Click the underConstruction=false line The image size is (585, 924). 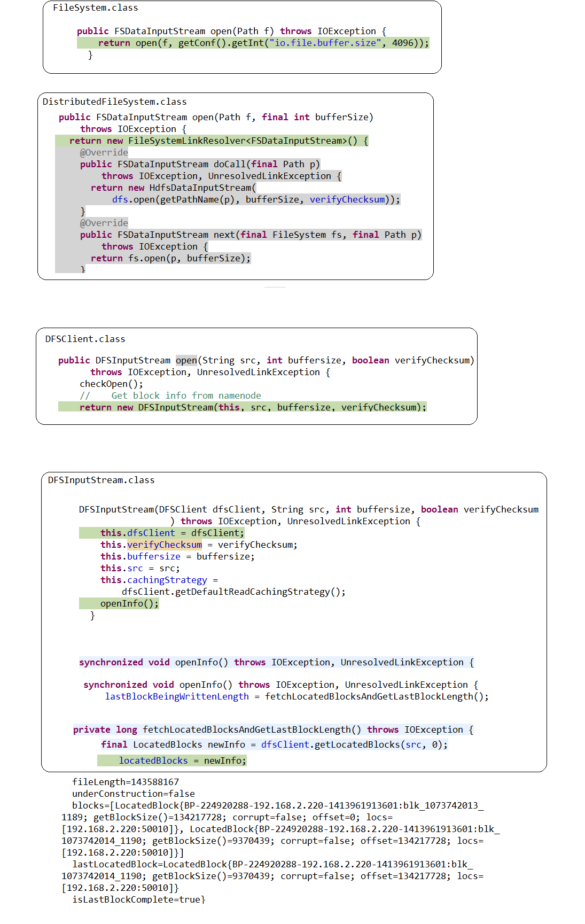[134, 794]
